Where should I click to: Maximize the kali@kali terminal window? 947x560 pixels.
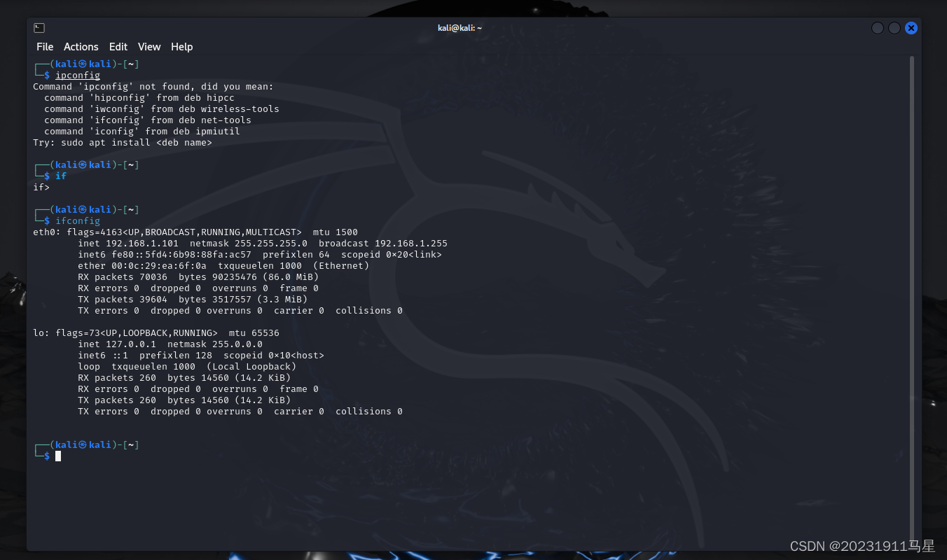pos(894,28)
